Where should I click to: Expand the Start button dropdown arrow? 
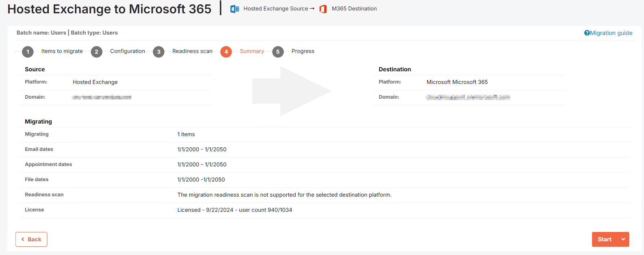tap(623, 239)
